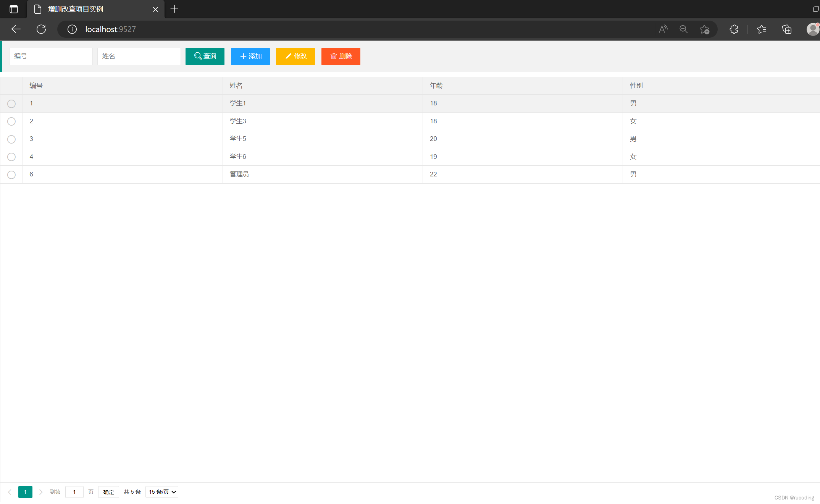Click the browser back arrow
The image size is (820, 504).
pyautogui.click(x=16, y=29)
